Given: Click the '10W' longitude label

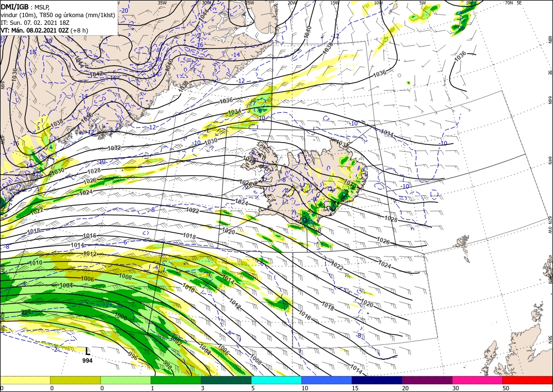Looking at the screenshot, I should (x=378, y=2).
